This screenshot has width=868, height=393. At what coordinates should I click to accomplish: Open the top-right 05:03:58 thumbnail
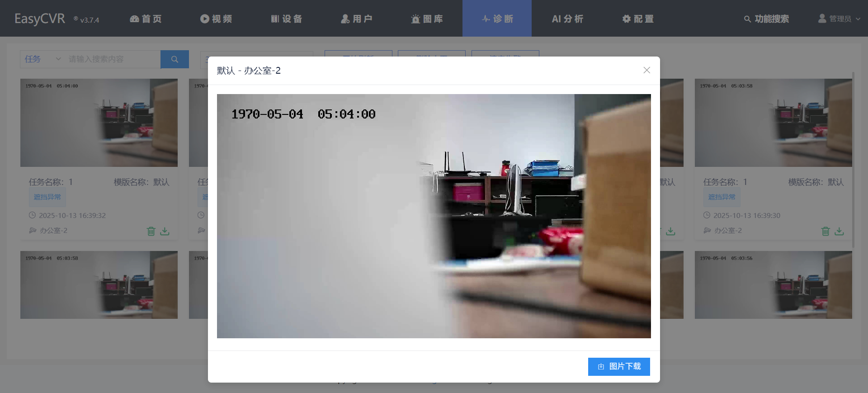[x=773, y=123]
